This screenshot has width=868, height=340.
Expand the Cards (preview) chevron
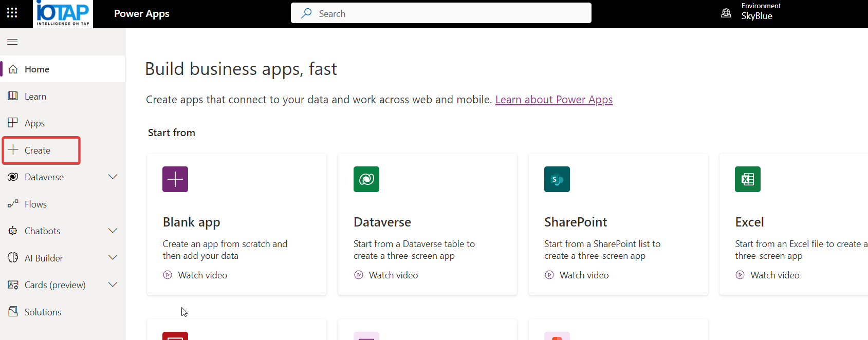coord(113,285)
